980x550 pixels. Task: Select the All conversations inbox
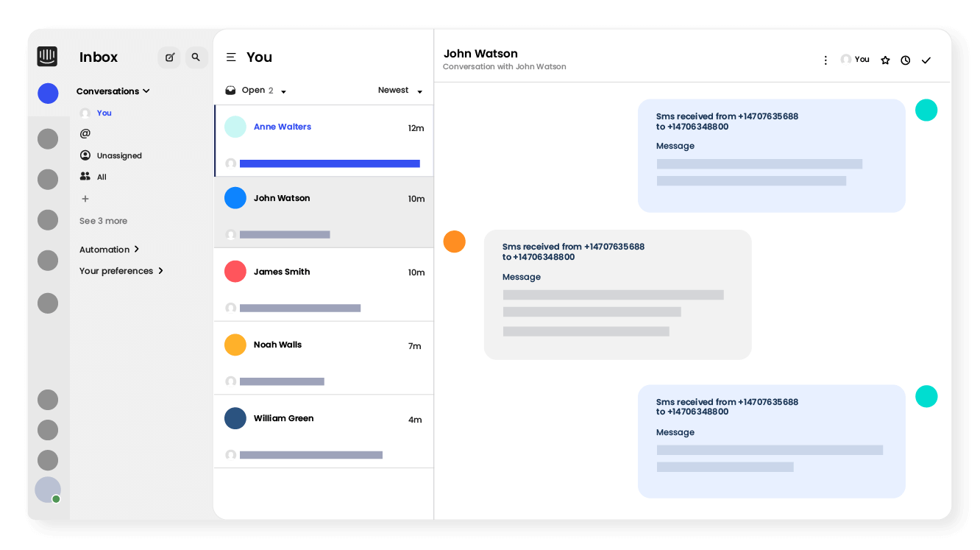coord(101,177)
